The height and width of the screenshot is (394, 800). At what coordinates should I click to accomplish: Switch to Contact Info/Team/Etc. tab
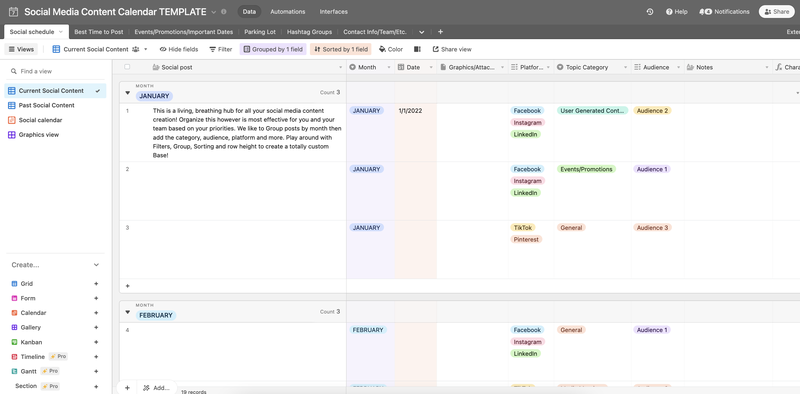(375, 32)
